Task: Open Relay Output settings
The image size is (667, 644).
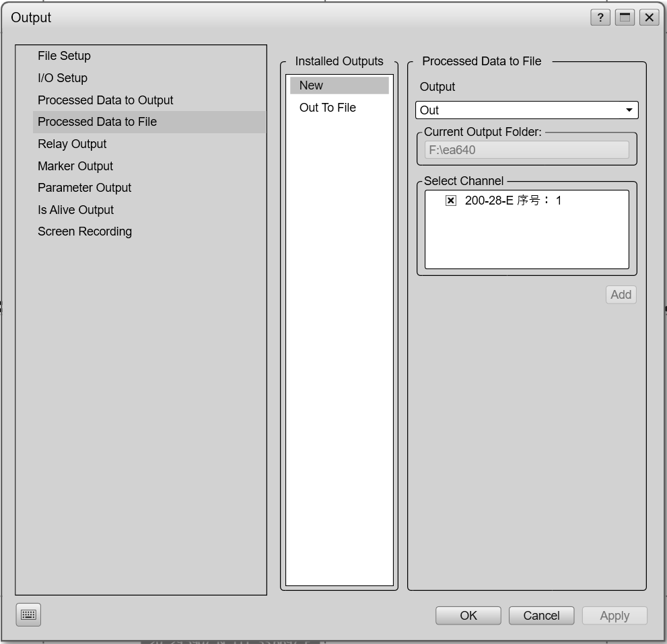Action: [72, 144]
